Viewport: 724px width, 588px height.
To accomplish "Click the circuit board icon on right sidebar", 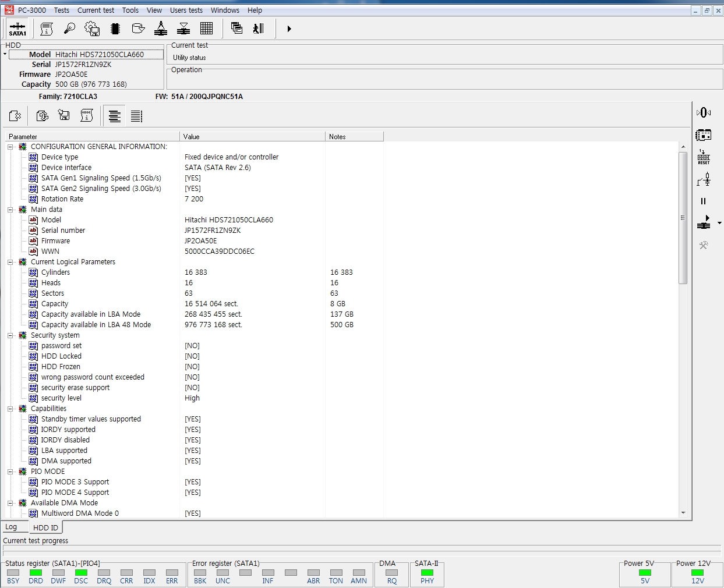I will [x=704, y=135].
